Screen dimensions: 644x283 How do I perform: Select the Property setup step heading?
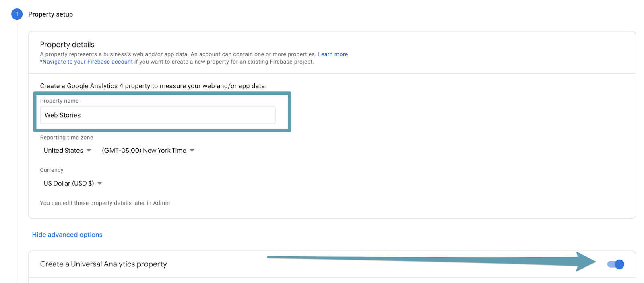coord(50,14)
